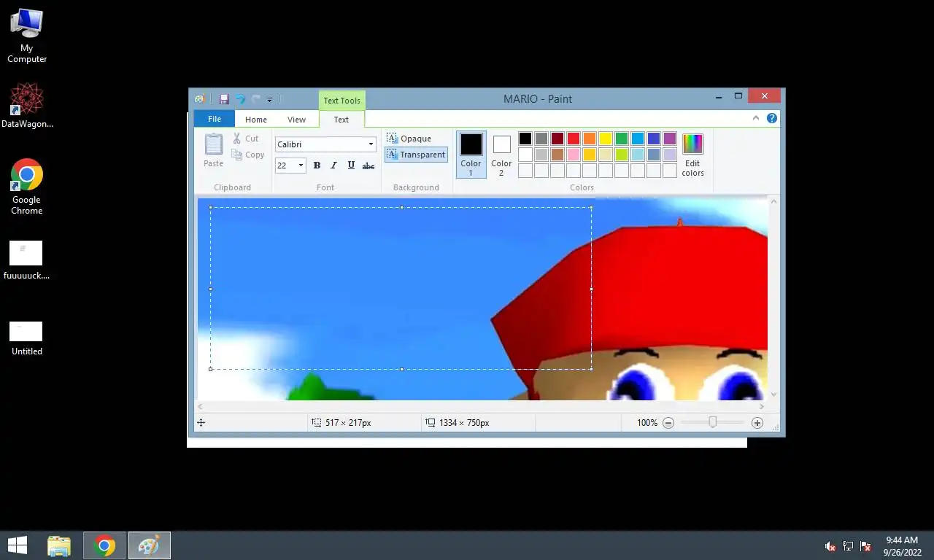Switch to the View ribbon tab
Image resolution: width=934 pixels, height=560 pixels.
(x=296, y=120)
